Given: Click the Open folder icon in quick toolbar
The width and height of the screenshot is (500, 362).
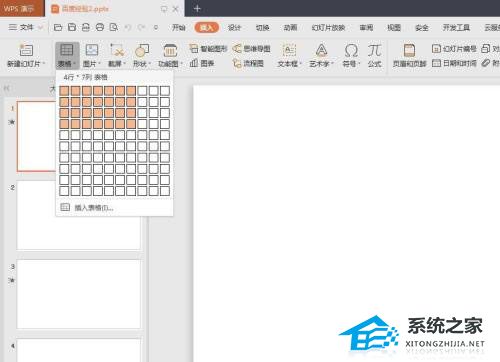Looking at the screenshot, I should pos(58,27).
